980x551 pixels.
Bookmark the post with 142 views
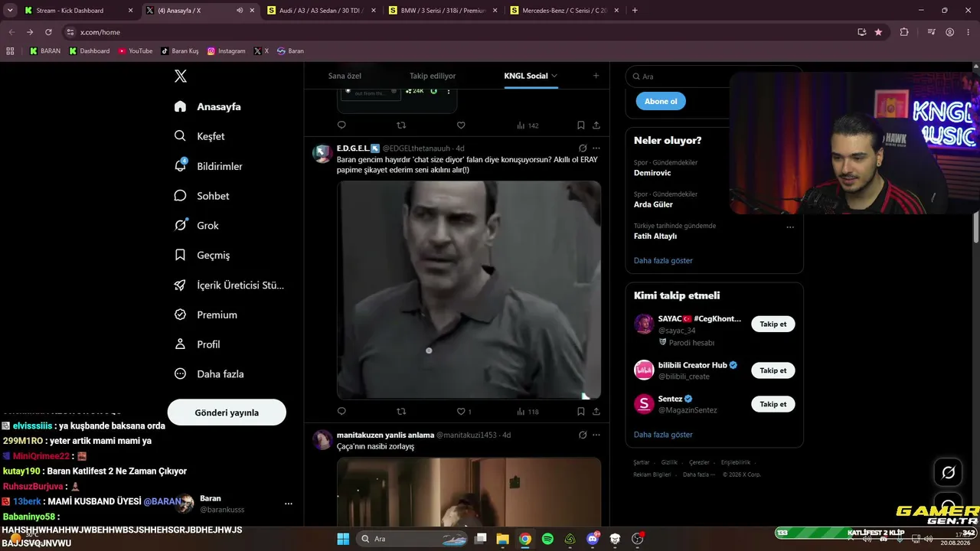[581, 126]
